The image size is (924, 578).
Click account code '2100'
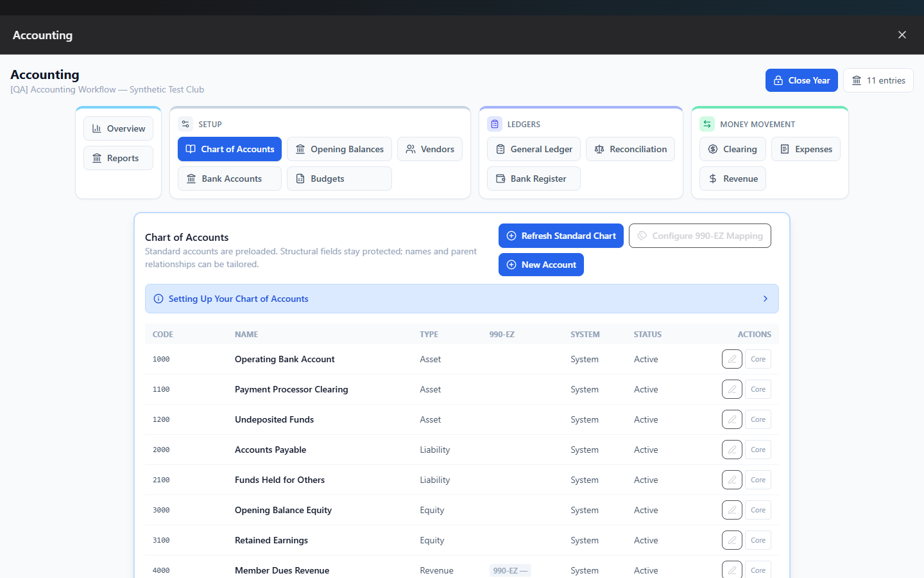coord(161,480)
